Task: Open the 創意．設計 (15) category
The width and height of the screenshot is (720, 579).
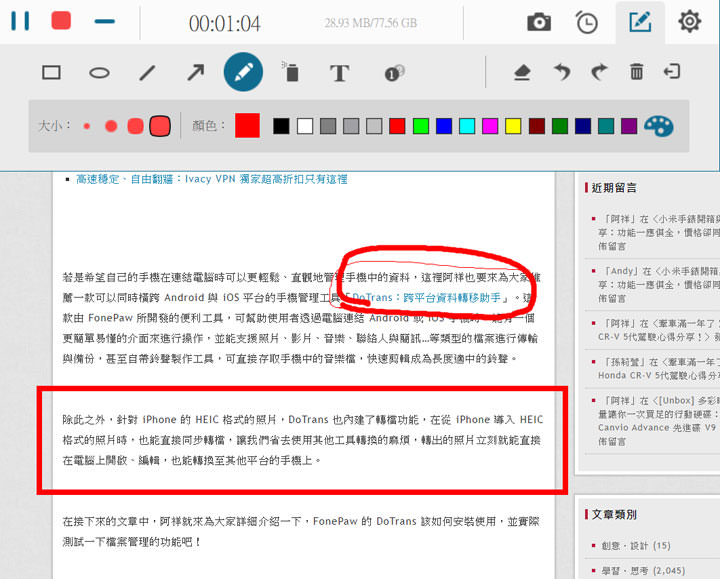Action: pos(636,545)
